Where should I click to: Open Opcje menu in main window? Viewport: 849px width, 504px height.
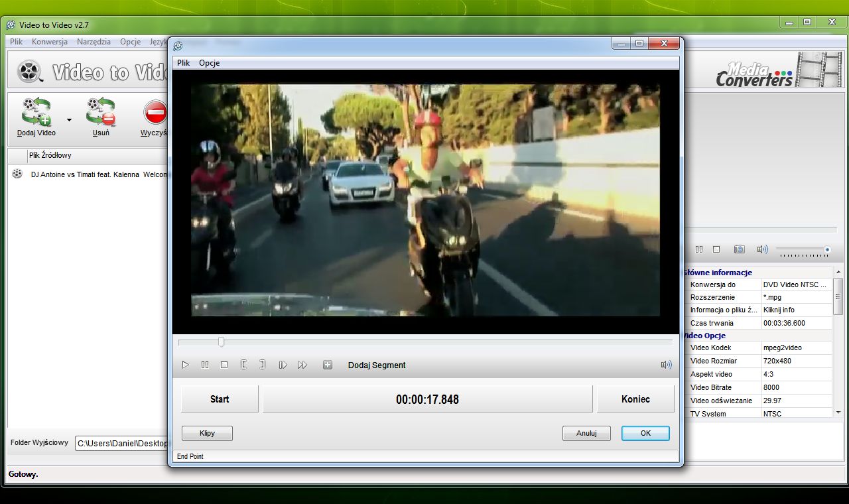[x=131, y=42]
